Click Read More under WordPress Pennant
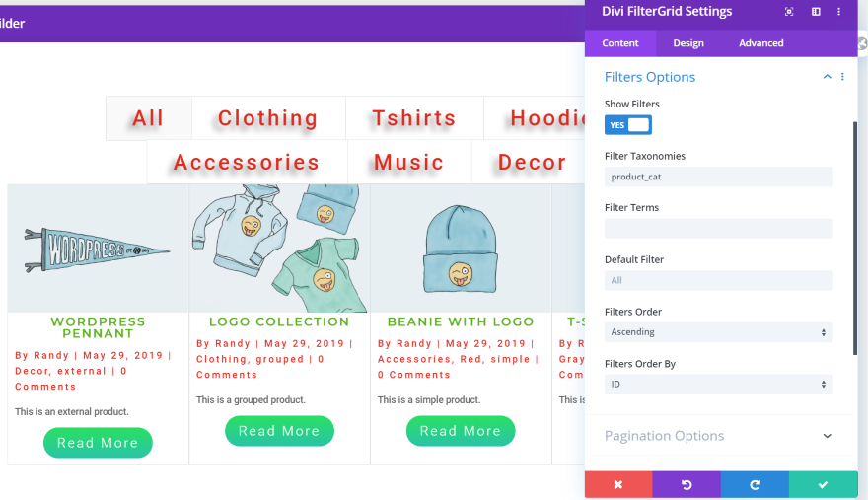The width and height of the screenshot is (868, 500). 98,443
